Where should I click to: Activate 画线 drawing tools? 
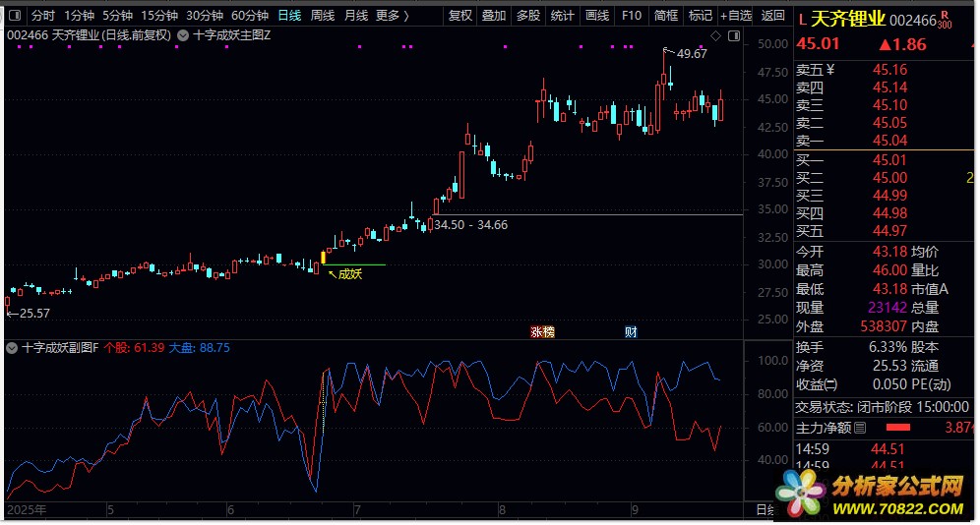pyautogui.click(x=597, y=15)
